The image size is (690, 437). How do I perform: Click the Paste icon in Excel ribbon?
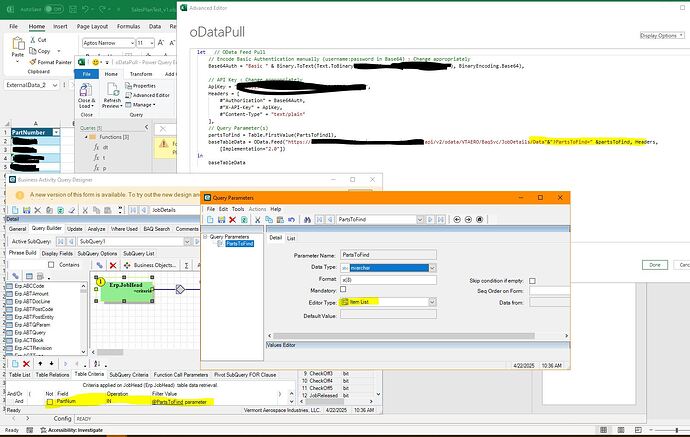pos(18,44)
